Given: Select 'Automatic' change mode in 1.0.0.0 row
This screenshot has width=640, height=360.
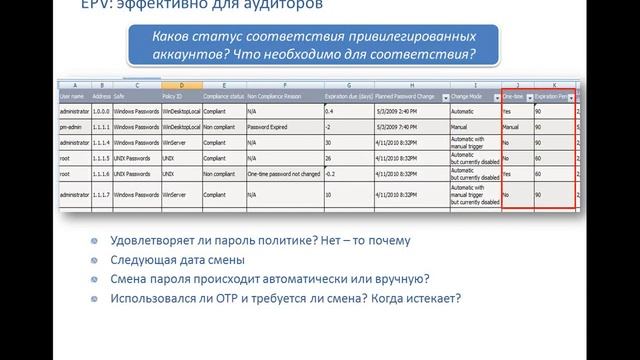Looking at the screenshot, I should 476,111.
